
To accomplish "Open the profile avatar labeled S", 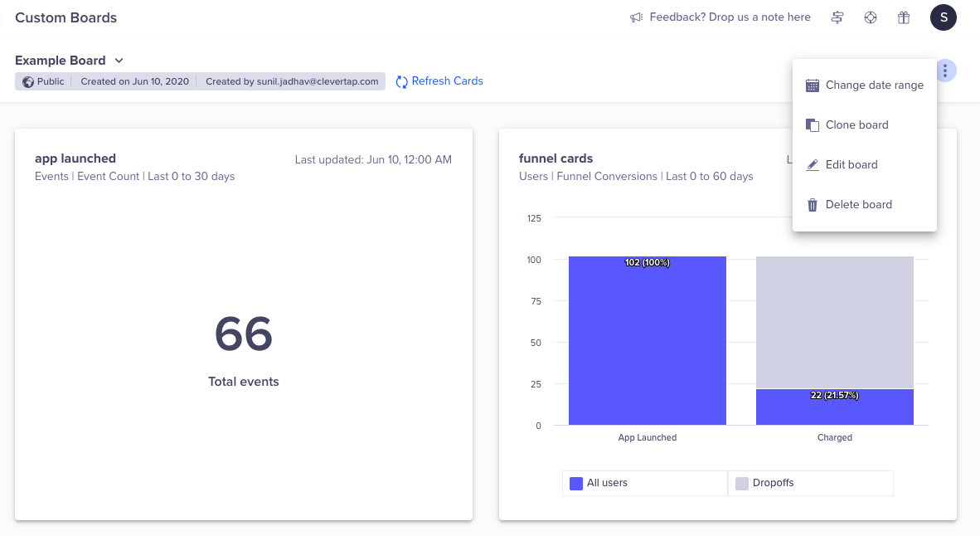I will [943, 17].
